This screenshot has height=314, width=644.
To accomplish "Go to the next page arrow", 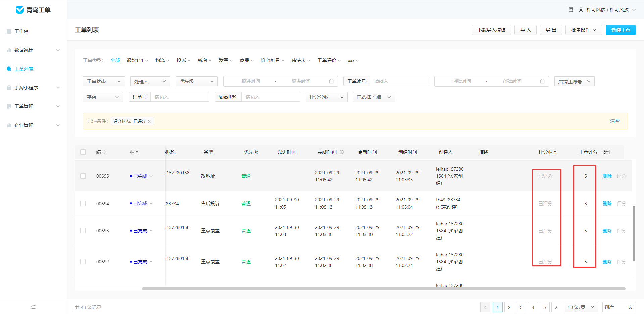I will coord(556,307).
